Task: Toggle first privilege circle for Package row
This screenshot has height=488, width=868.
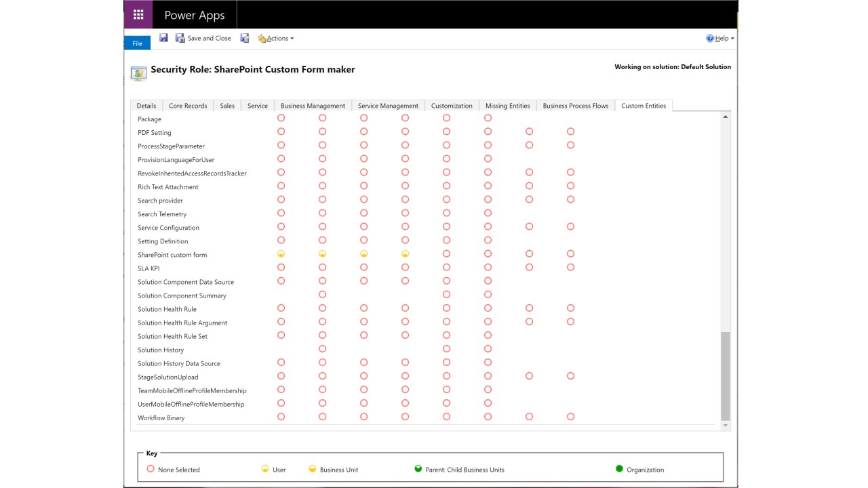Action: point(281,118)
